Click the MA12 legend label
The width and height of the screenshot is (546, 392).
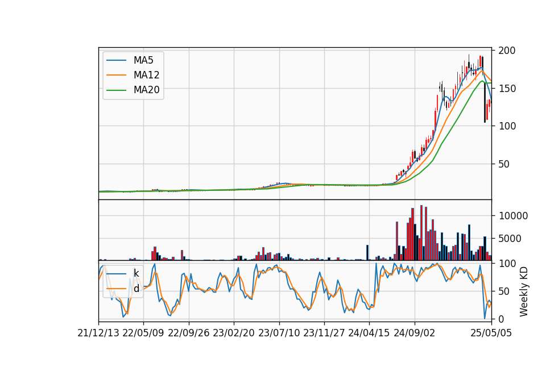(146, 75)
